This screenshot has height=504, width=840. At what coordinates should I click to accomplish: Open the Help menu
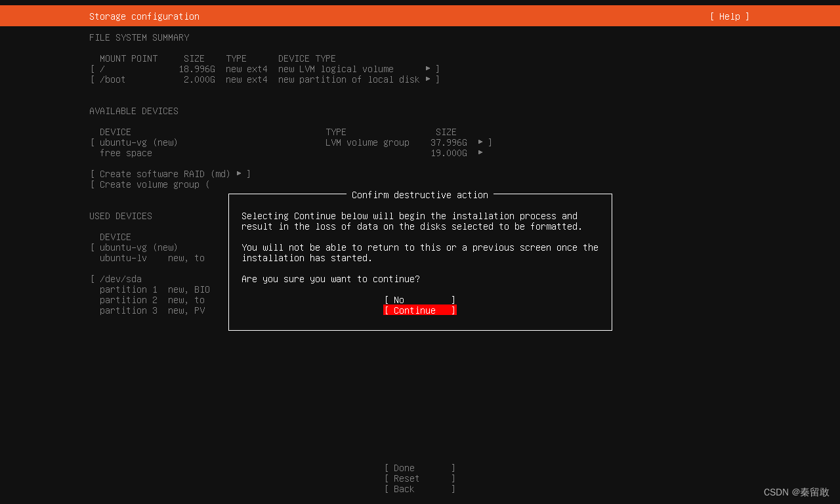point(729,16)
